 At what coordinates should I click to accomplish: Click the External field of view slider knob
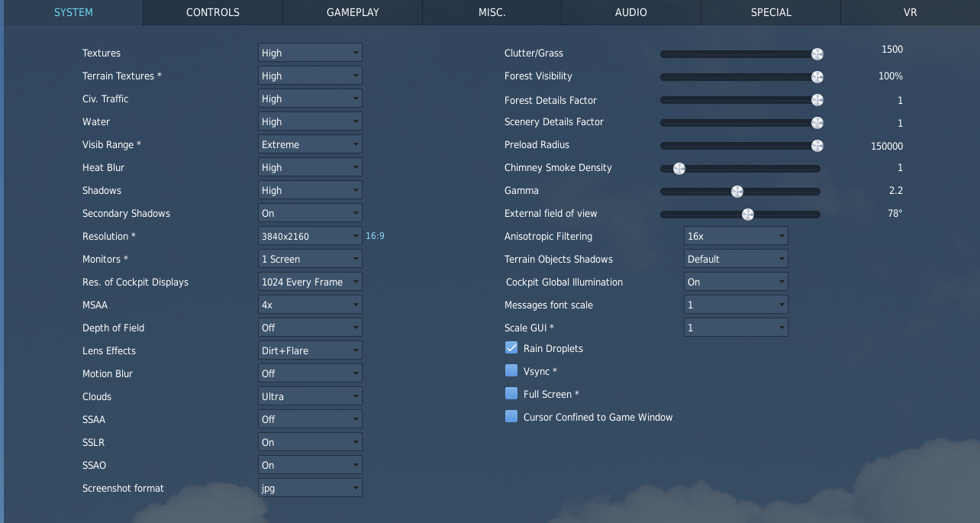pos(748,215)
